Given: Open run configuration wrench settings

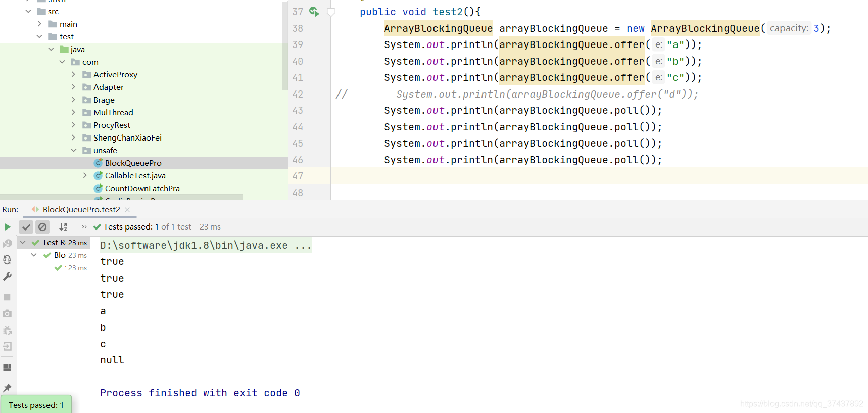Looking at the screenshot, I should 7,277.
